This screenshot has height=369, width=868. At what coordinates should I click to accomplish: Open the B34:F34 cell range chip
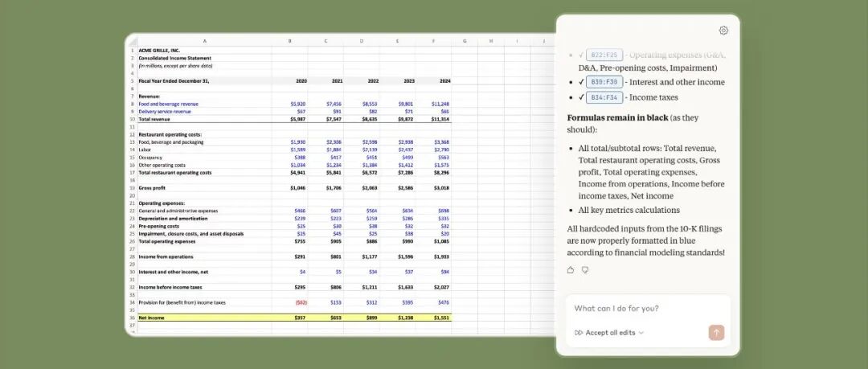(604, 97)
